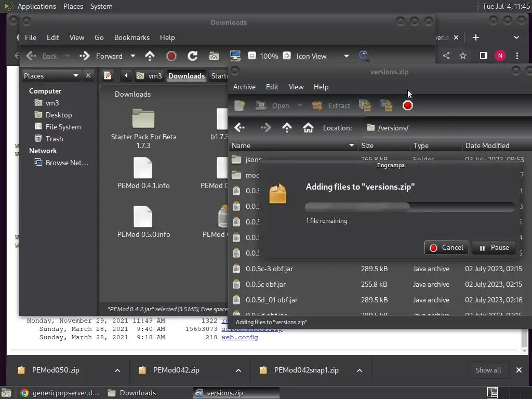Show all downloads in Chrome bar
Image resolution: width=532 pixels, height=399 pixels.
point(488,370)
